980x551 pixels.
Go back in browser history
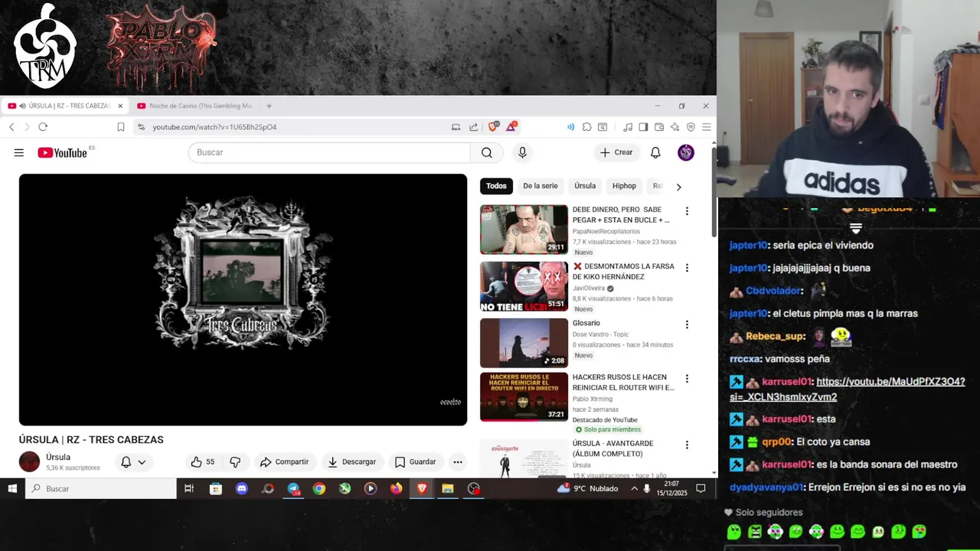(x=11, y=127)
